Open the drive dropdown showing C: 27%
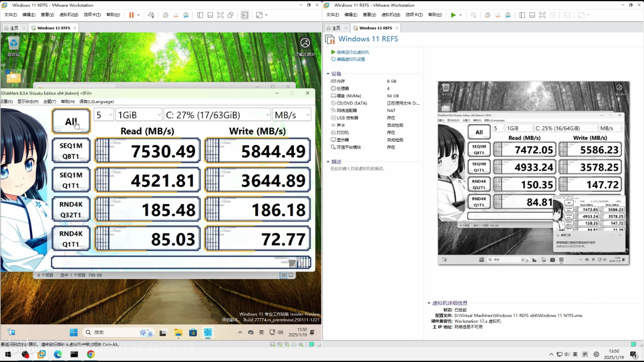The width and height of the screenshot is (644, 362). (x=217, y=115)
